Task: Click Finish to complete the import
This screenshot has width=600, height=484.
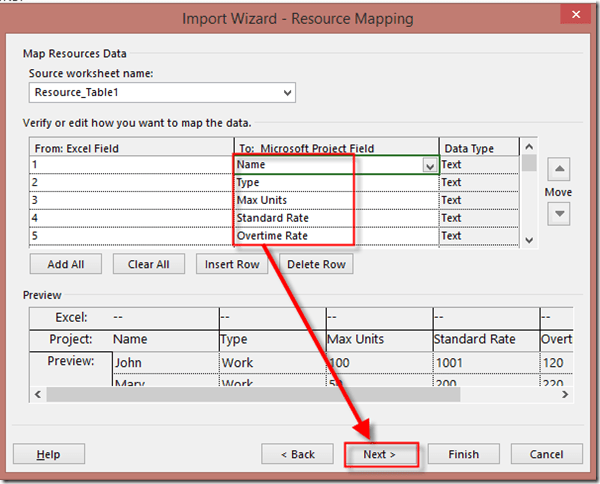Action: tap(463, 454)
